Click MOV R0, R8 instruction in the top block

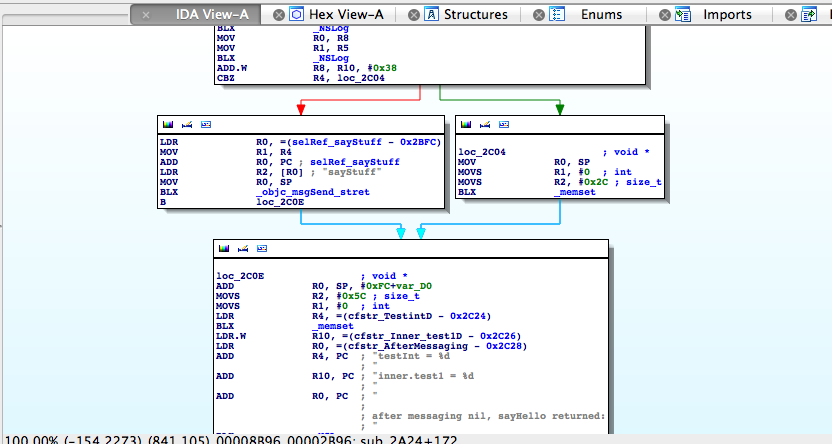coord(283,38)
